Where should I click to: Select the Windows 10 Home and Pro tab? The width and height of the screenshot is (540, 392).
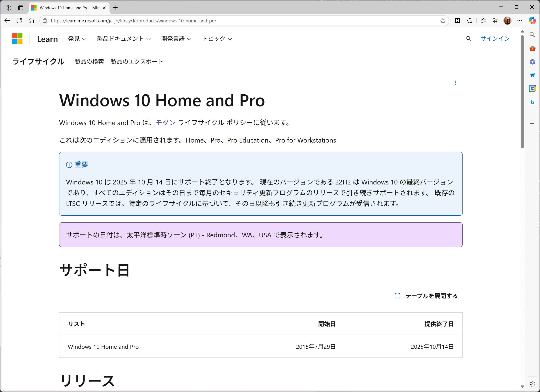pos(69,8)
